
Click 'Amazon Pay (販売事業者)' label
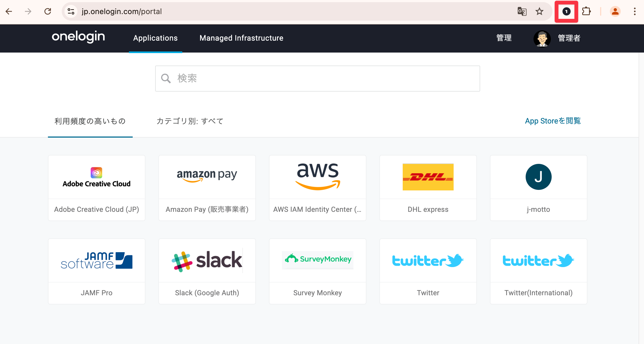click(x=207, y=209)
